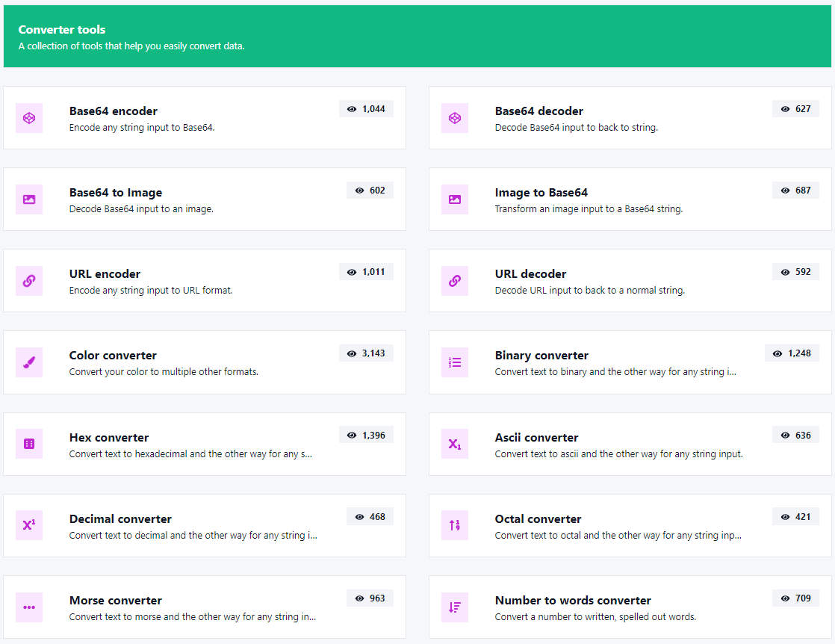The width and height of the screenshot is (835, 644).
Task: Open the Base64 encoder tool title
Action: coord(114,111)
